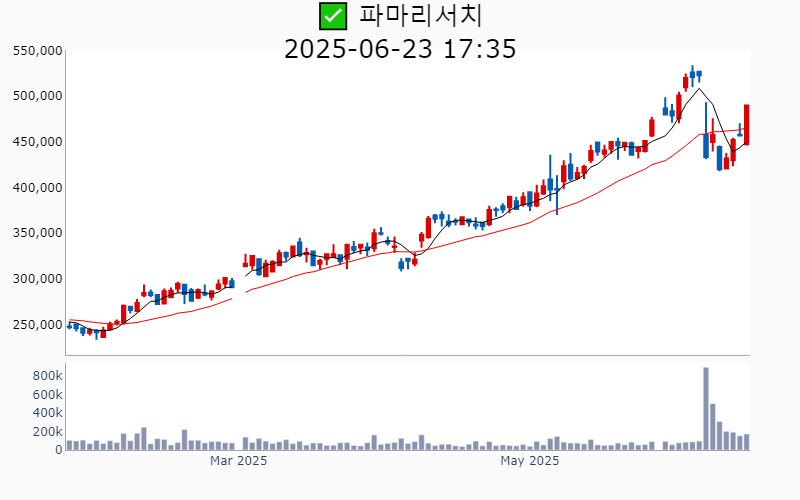Click the 500,000 price axis label
Screen dimensions: 800x500
(x=38, y=96)
